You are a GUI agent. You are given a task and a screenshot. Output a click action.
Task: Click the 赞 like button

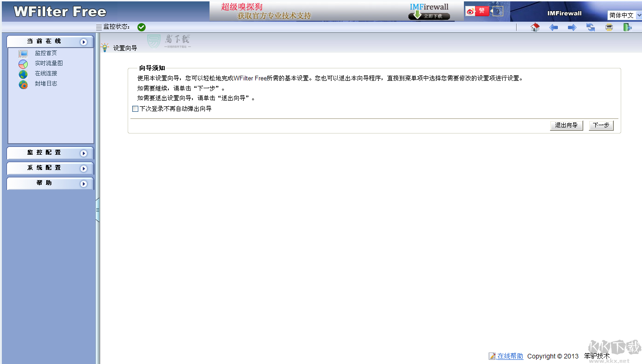(x=481, y=10)
